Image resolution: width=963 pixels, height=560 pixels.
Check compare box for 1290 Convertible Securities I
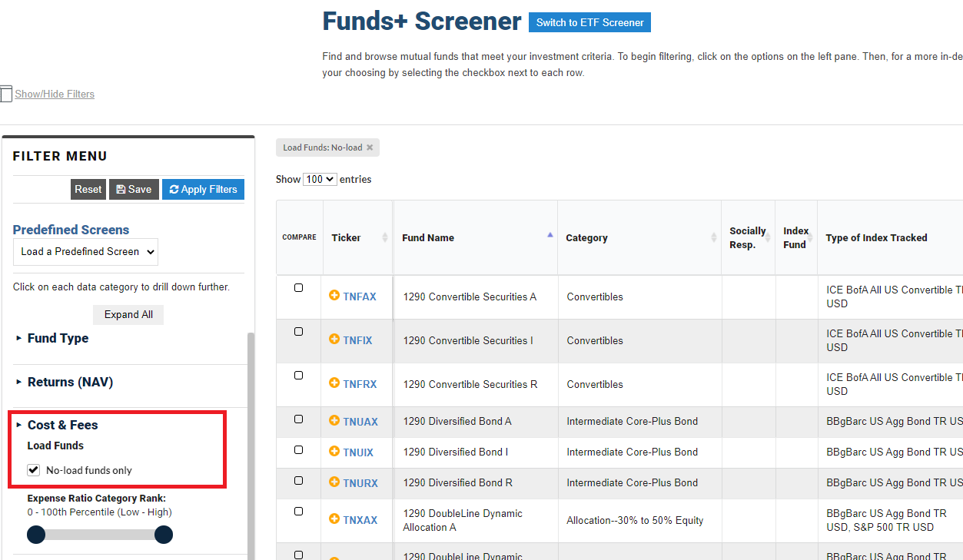(299, 332)
